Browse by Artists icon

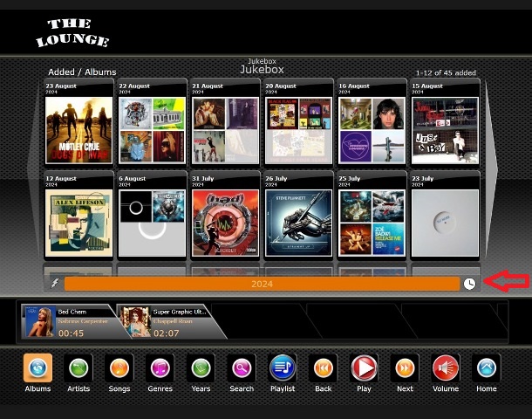tap(78, 368)
